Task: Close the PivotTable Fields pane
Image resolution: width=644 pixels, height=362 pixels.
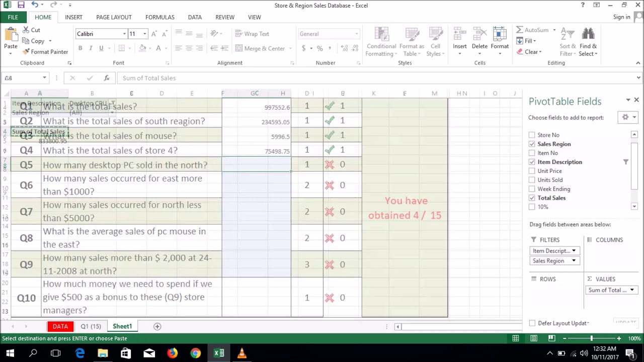Action: [x=636, y=100]
